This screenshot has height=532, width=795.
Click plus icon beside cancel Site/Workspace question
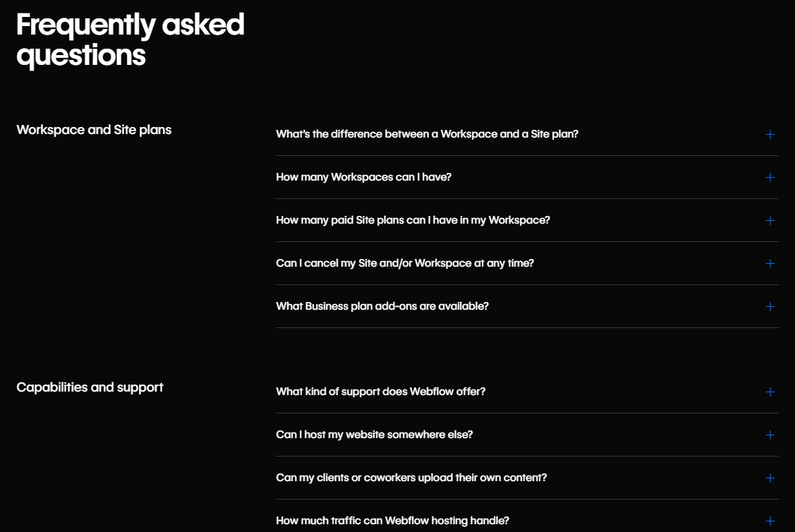770,263
